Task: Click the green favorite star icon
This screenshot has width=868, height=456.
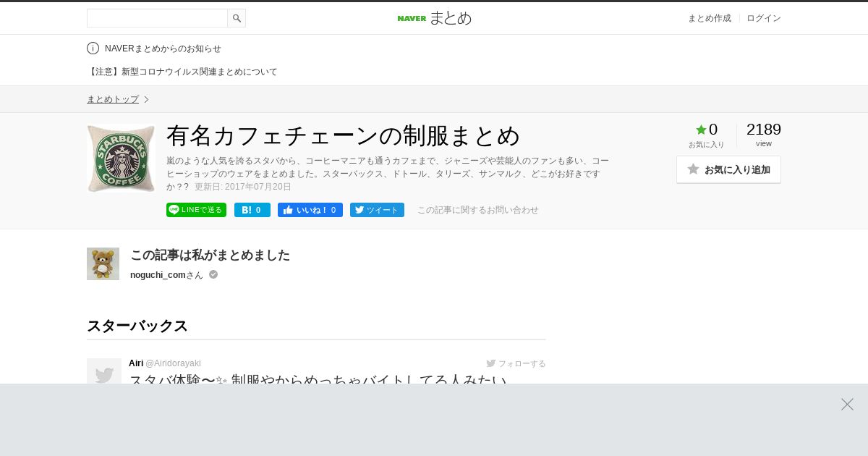Action: tap(701, 130)
